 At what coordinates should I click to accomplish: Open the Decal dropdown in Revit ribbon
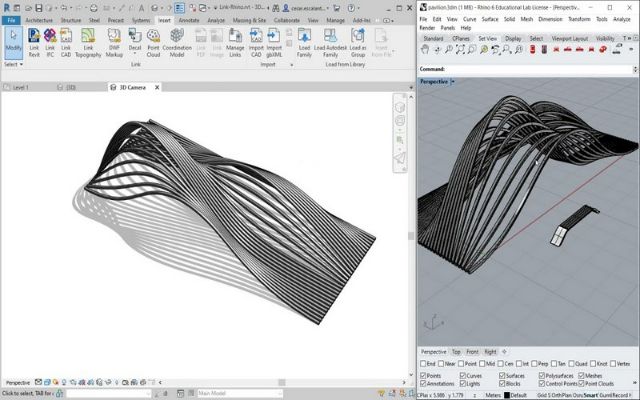click(x=135, y=51)
